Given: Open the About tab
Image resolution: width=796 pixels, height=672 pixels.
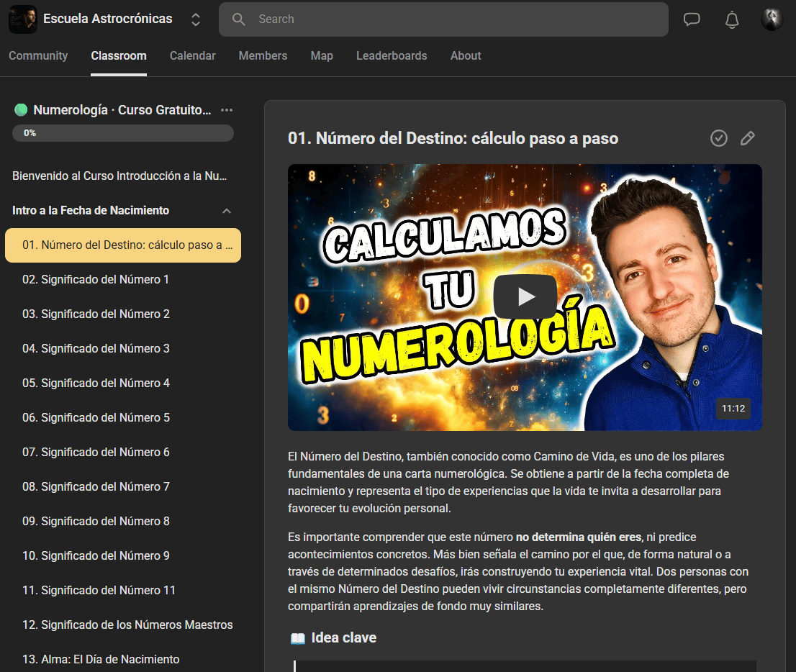Looking at the screenshot, I should [466, 56].
